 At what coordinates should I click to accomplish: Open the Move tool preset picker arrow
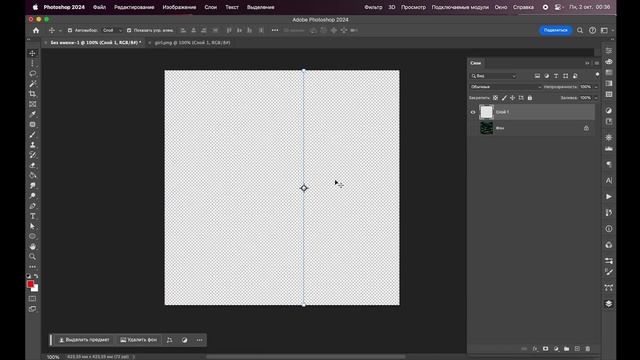tap(60, 31)
